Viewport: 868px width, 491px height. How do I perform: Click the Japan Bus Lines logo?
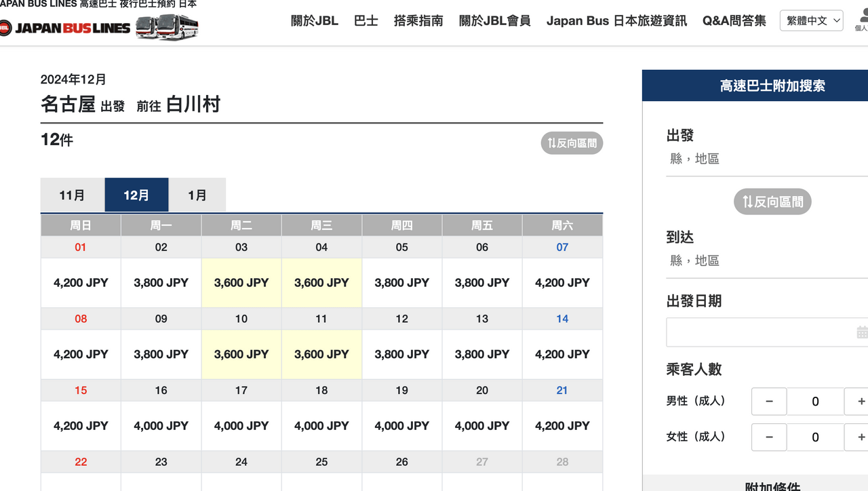click(65, 28)
